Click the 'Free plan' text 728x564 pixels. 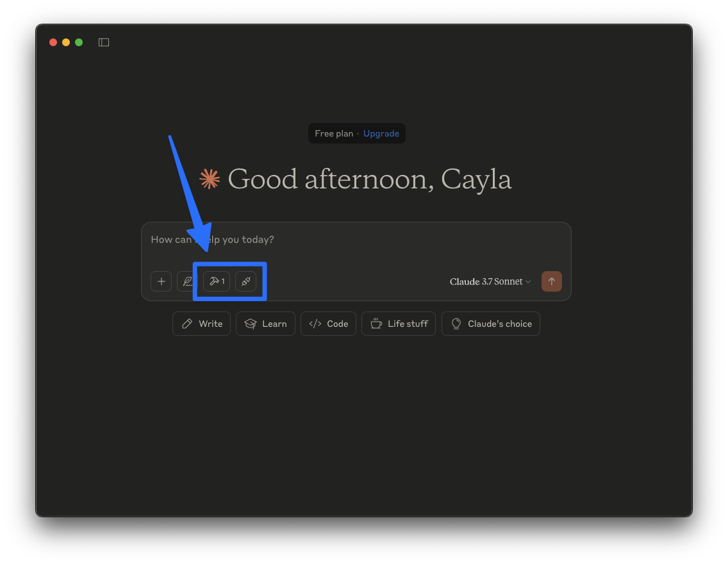pyautogui.click(x=334, y=134)
